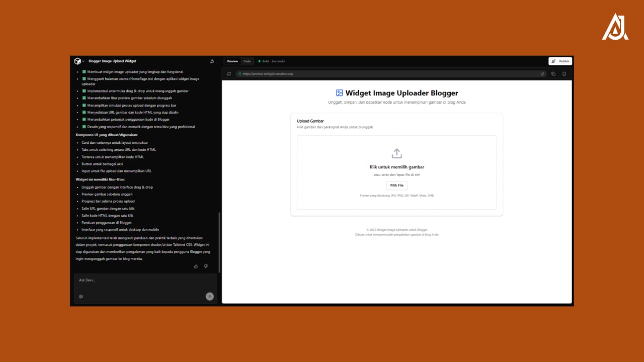Click 'Unggah gambar dengan interface drag & drop'
Screen dimensions: 644x362
pos(117,187)
